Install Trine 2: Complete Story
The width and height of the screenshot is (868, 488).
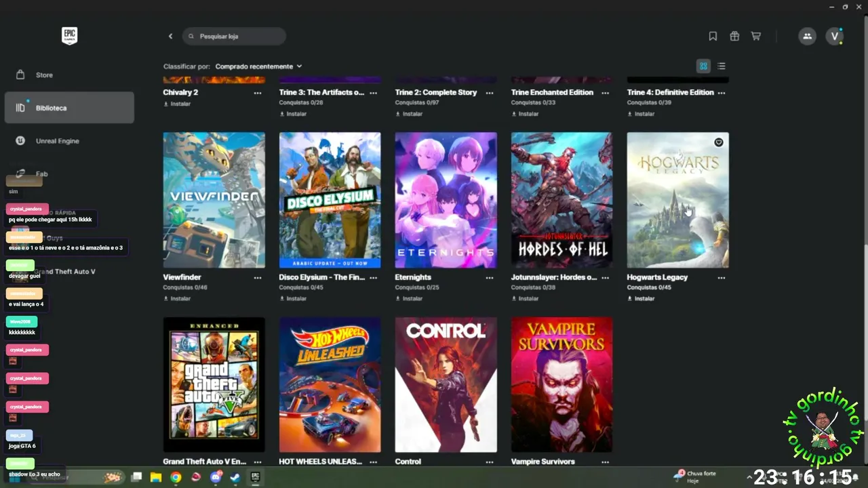tap(409, 114)
